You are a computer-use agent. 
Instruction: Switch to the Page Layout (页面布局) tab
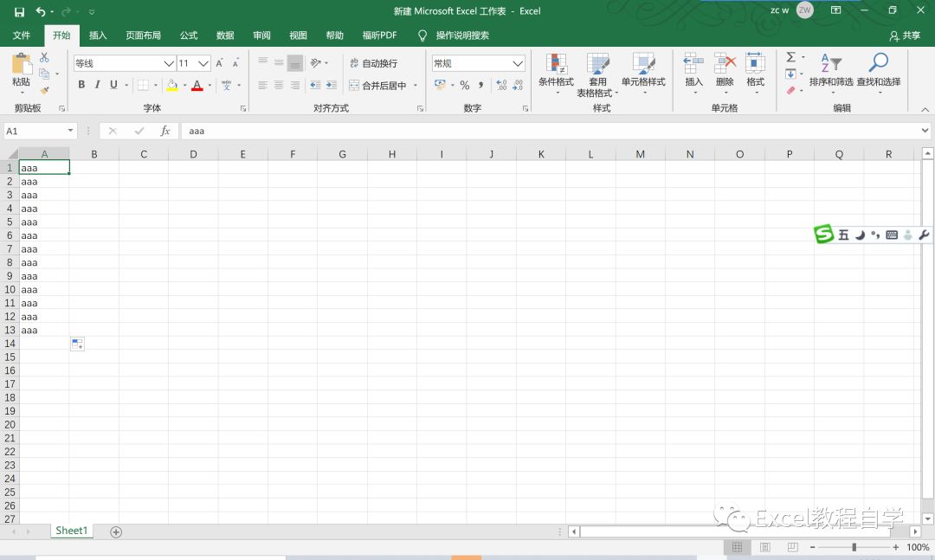143,35
